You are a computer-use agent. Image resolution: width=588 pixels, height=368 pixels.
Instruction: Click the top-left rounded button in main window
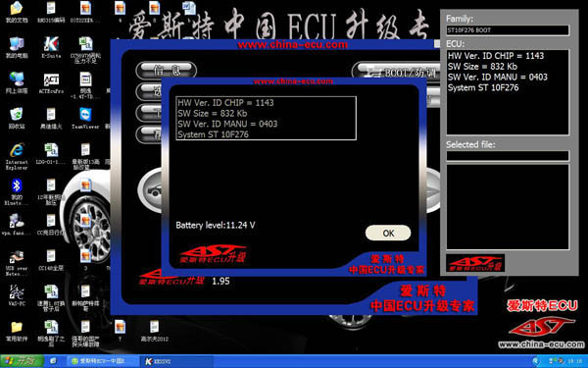[167, 71]
